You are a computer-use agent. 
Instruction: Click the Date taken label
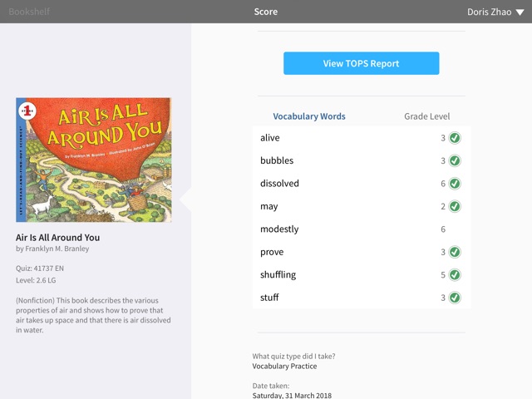click(271, 386)
